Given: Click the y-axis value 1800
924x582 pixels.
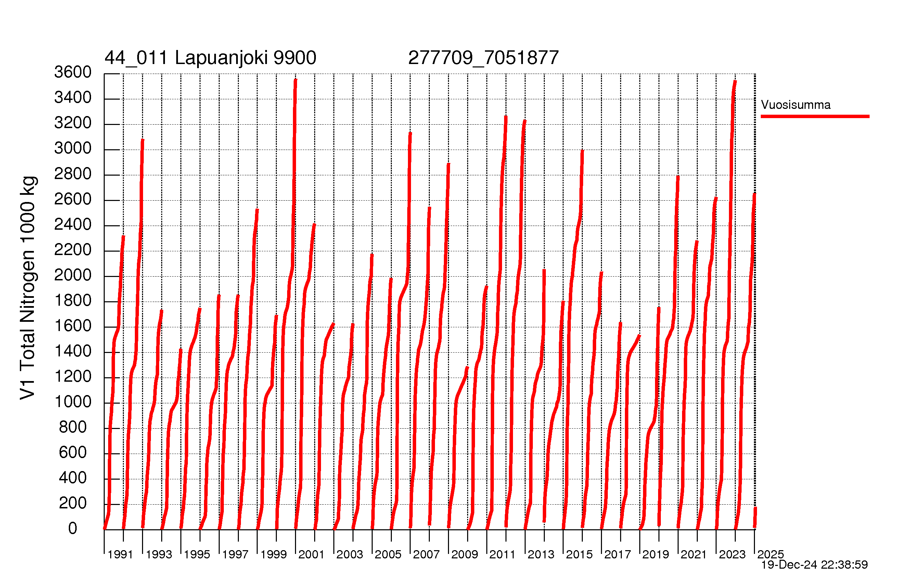Looking at the screenshot, I should (x=73, y=301).
